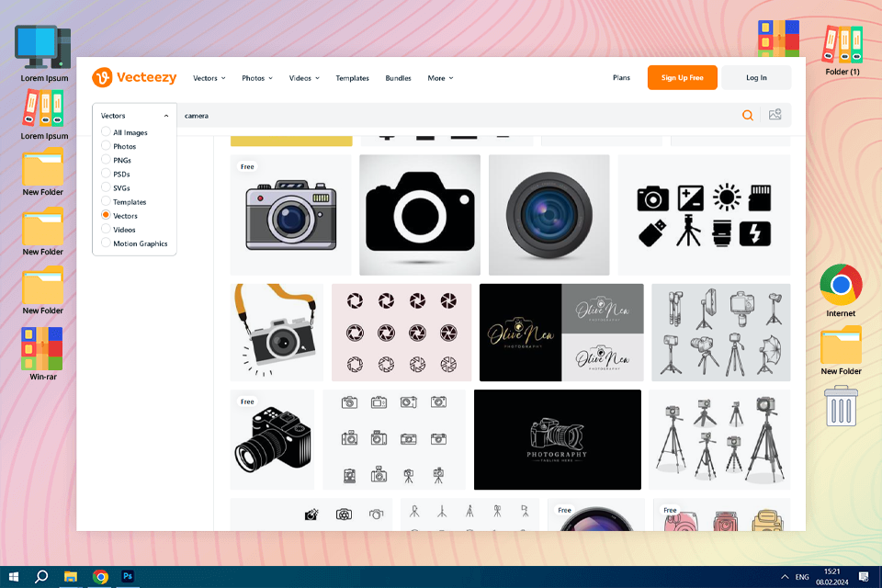Select the Photos radio option
Image resolution: width=882 pixels, height=588 pixels.
(x=119, y=146)
